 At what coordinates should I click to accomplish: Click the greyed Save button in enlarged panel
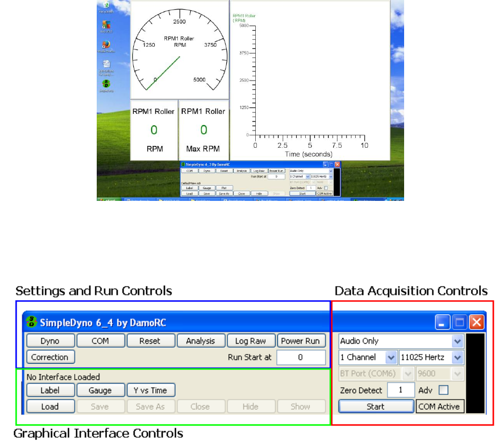100,406
